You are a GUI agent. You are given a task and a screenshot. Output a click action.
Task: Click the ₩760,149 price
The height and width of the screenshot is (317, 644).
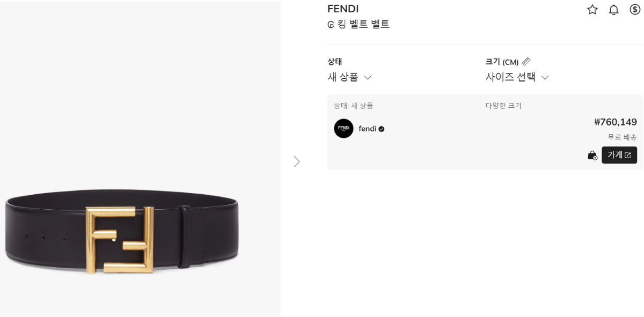pyautogui.click(x=616, y=122)
